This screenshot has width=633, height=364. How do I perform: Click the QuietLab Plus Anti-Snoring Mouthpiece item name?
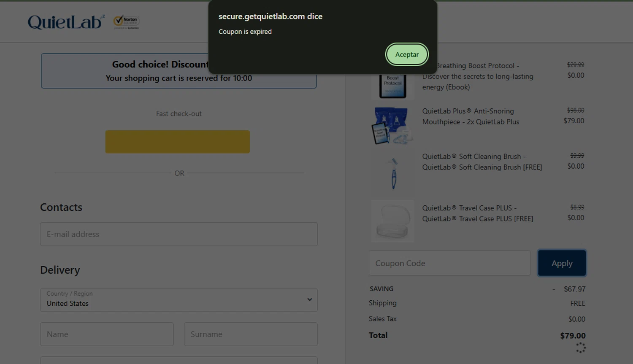(471, 116)
